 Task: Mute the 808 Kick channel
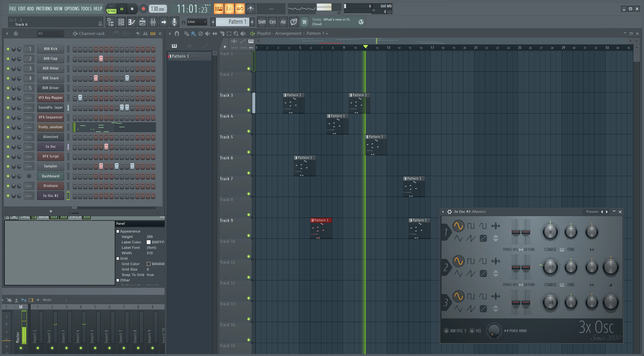(8, 49)
